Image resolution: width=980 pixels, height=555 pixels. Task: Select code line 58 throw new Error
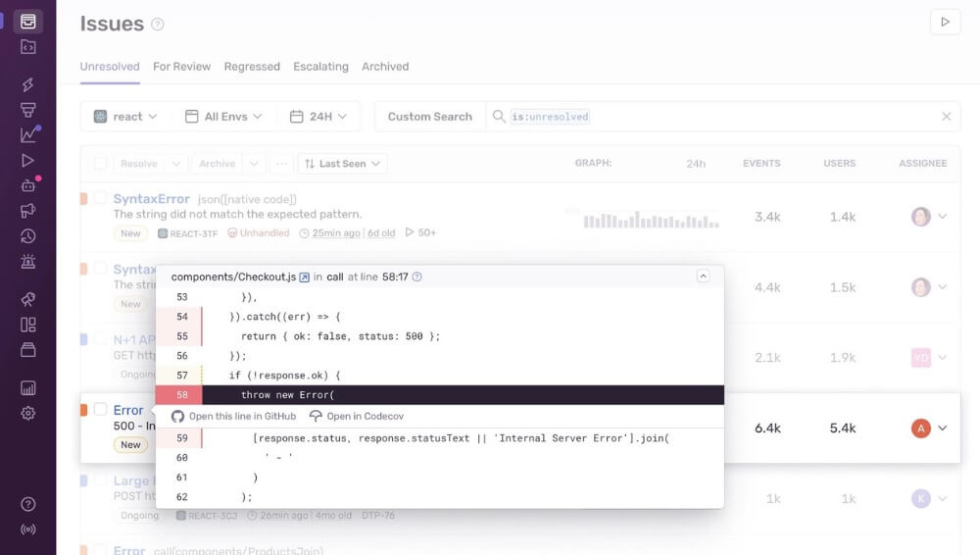[440, 395]
